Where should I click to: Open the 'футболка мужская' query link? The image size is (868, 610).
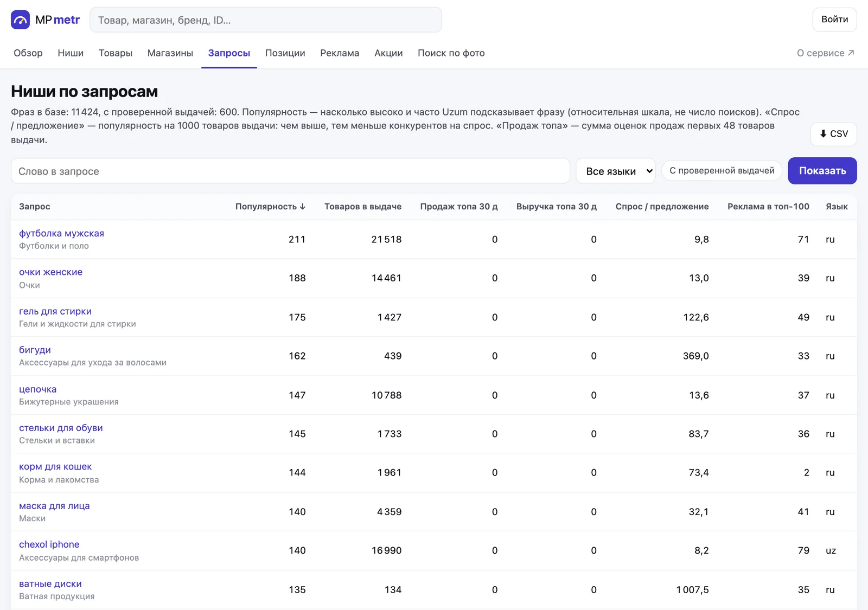tap(61, 234)
